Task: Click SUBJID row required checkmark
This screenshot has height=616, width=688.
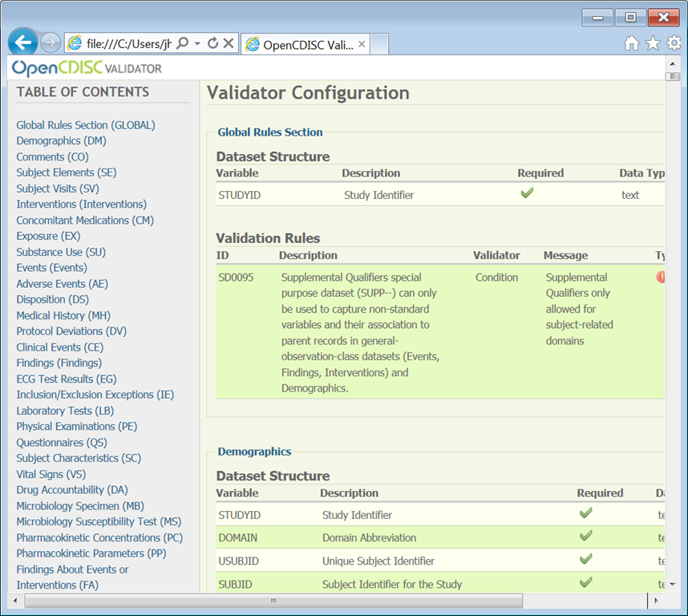Action: [x=586, y=582]
